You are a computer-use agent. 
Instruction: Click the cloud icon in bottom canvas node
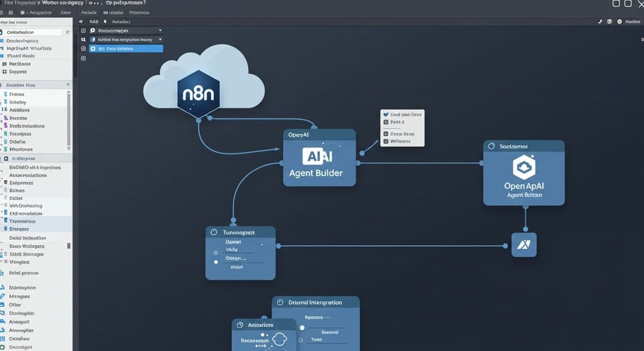[x=279, y=339]
